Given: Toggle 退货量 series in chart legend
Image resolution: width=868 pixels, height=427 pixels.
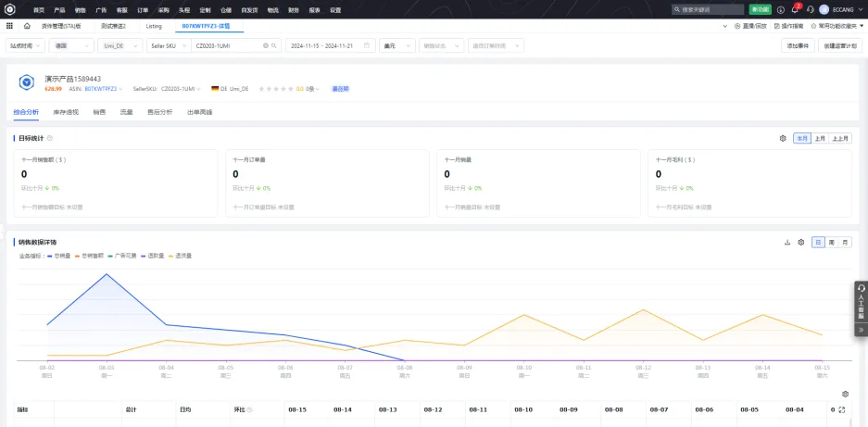Looking at the screenshot, I should pos(181,256).
